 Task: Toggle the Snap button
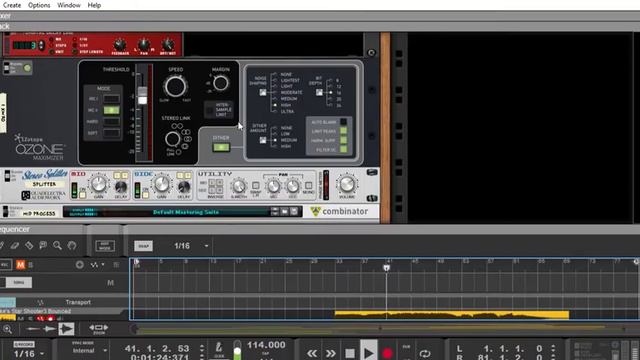pos(144,246)
